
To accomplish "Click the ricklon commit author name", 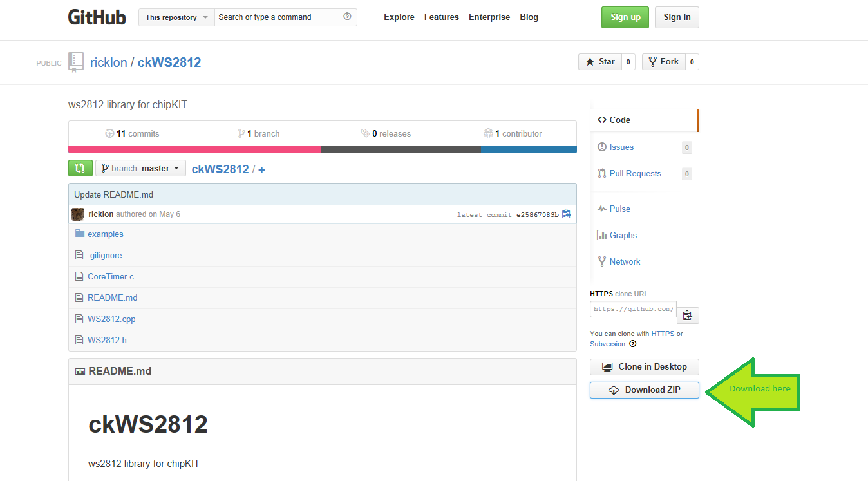I will tap(101, 214).
